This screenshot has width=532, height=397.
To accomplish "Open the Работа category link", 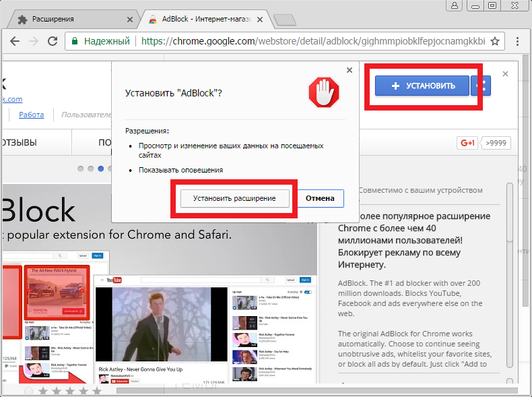I will (31, 115).
